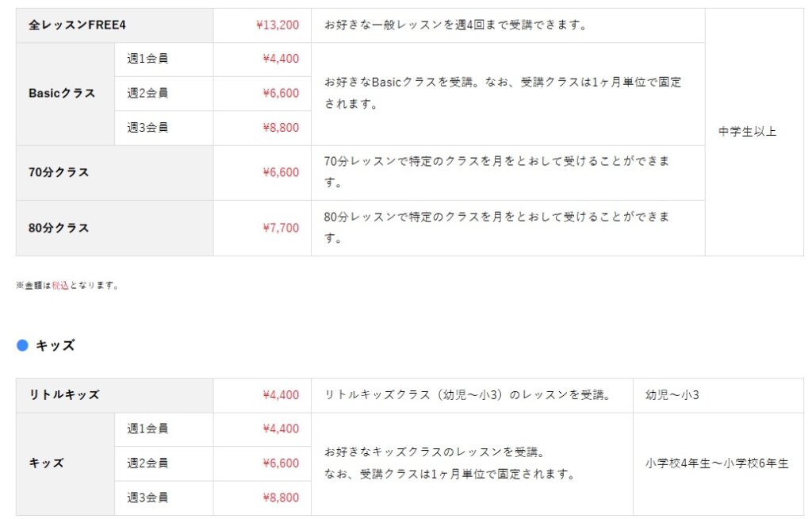Click the キッズ section heading text
Image resolution: width=812 pixels, height=519 pixels.
click(x=56, y=345)
